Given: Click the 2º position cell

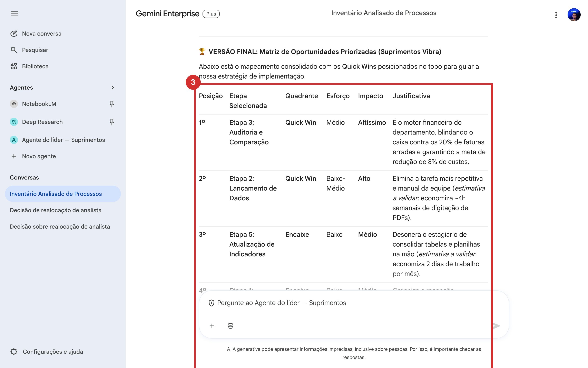Looking at the screenshot, I should pyautogui.click(x=202, y=178).
